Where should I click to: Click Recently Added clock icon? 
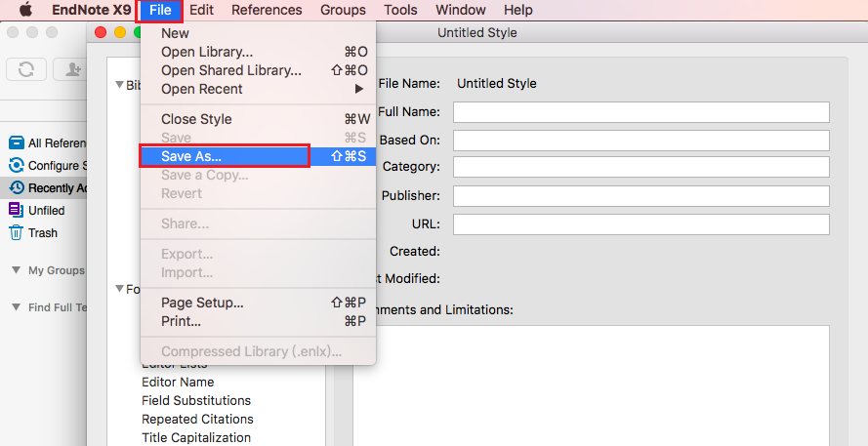pos(17,188)
